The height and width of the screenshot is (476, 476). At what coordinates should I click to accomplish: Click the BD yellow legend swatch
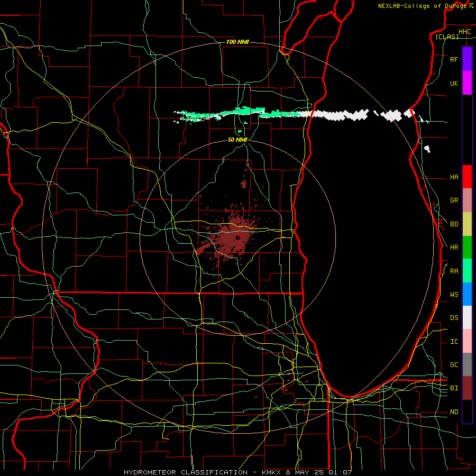click(467, 224)
